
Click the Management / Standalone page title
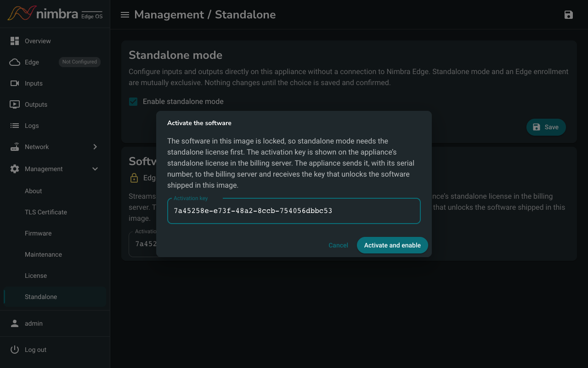[205, 15]
